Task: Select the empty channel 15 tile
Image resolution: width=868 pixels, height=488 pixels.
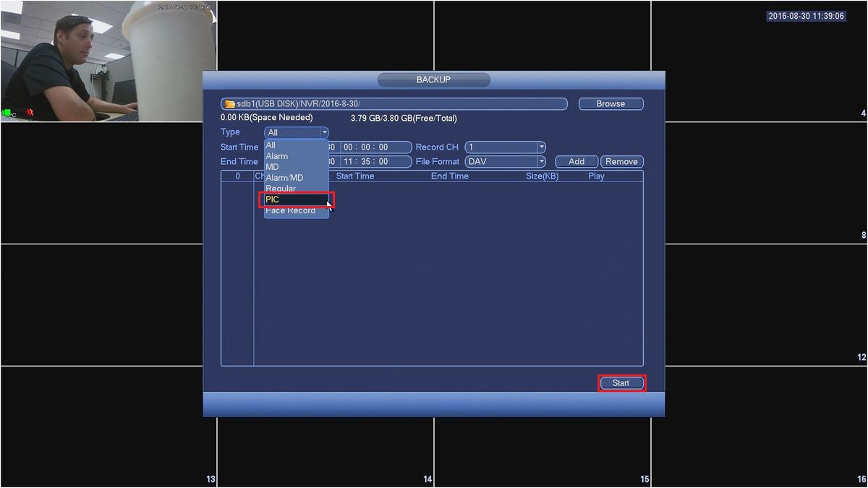Action: click(542, 427)
